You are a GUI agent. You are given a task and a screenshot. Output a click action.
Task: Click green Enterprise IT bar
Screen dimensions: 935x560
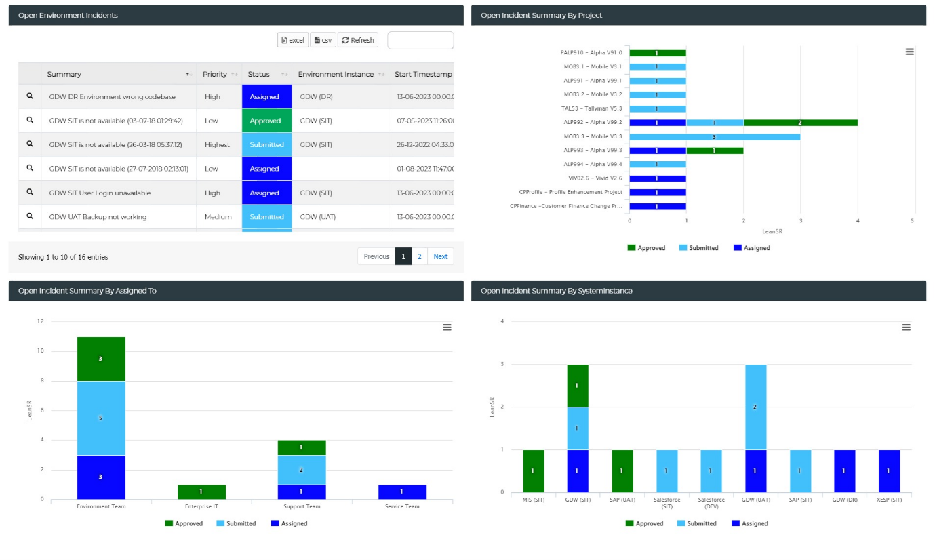201,492
